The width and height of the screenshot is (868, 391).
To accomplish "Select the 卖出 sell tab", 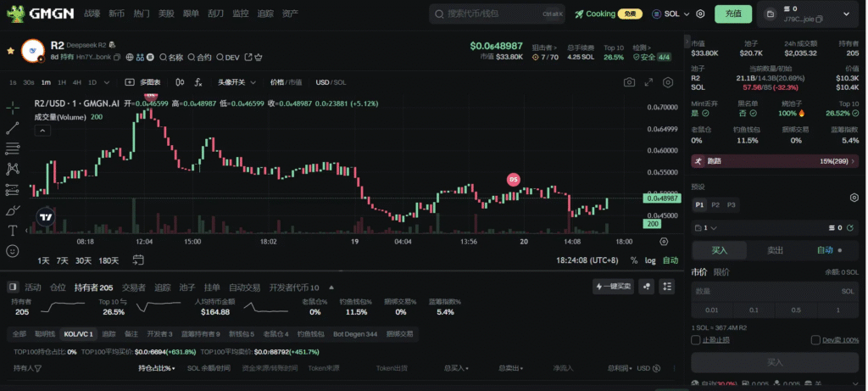I will pyautogui.click(x=775, y=250).
